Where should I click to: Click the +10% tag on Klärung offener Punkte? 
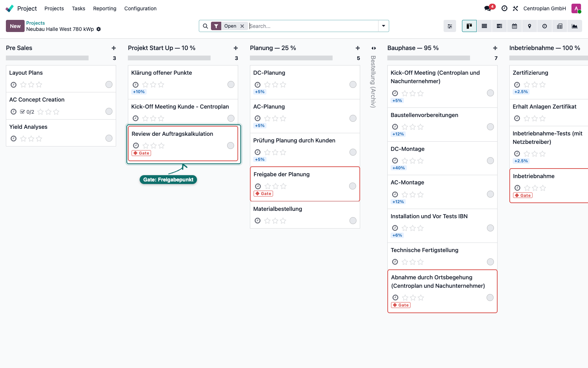(139, 92)
